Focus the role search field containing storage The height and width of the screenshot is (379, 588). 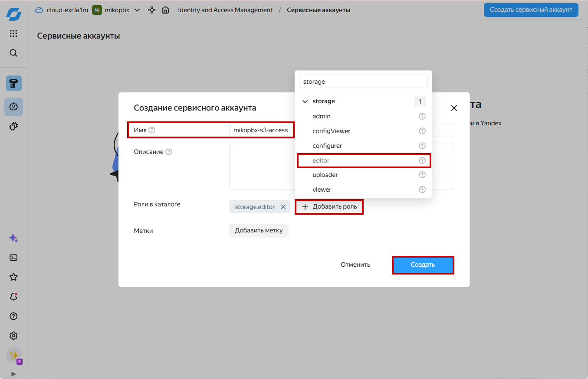click(x=363, y=82)
